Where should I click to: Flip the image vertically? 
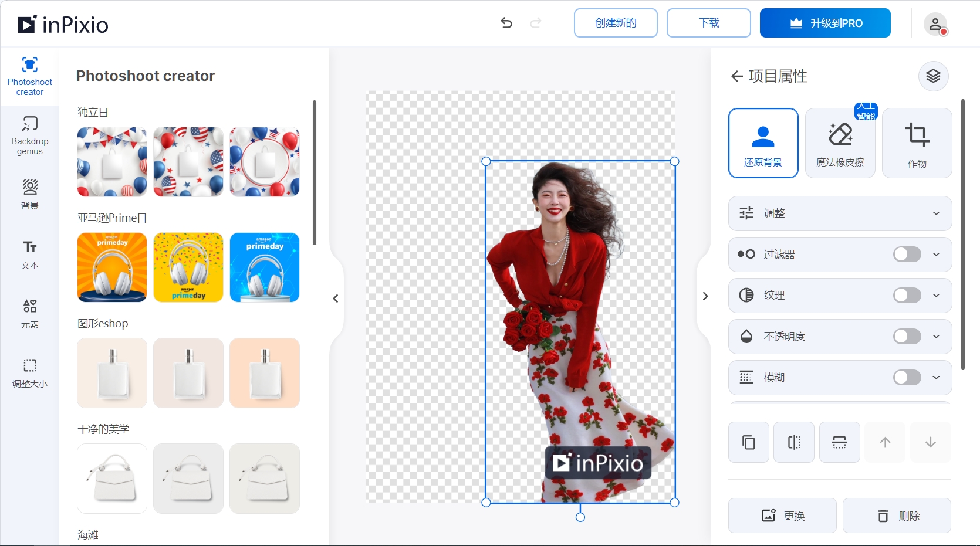(x=839, y=442)
